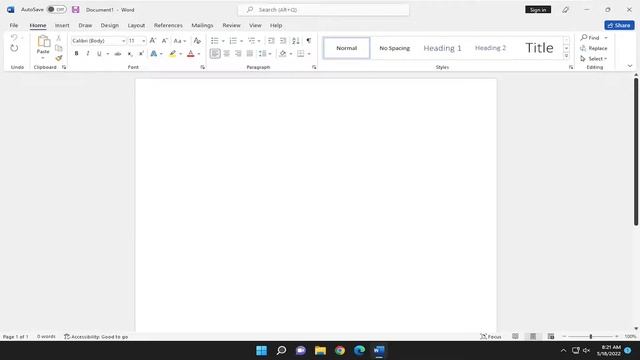Click the Undo arrow icon

(14, 38)
